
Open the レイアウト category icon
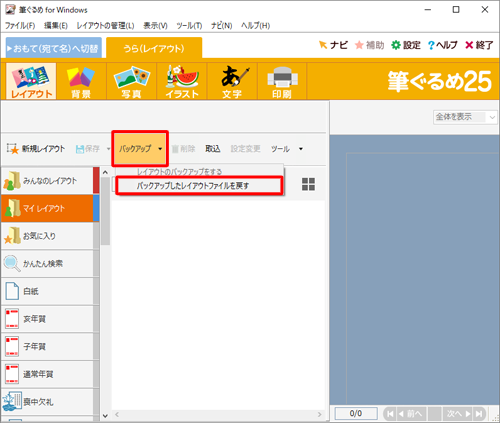click(x=31, y=81)
